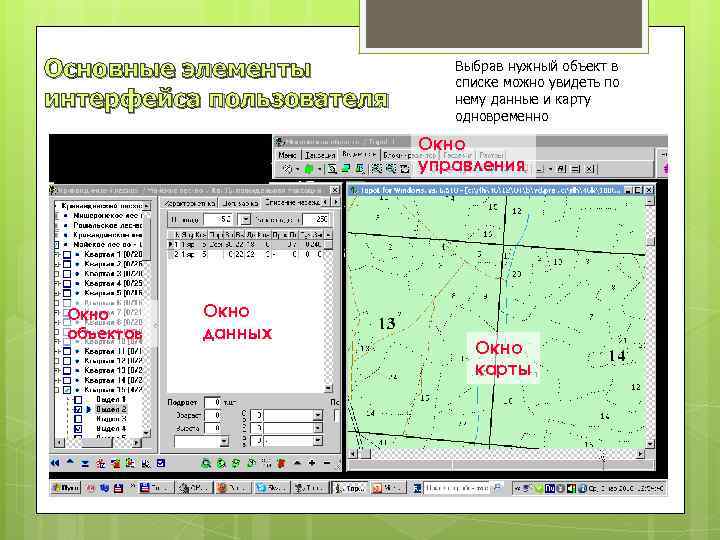720x540 pixels.
Task: Click the Windows Start button on the taskbar
Action: [65, 488]
